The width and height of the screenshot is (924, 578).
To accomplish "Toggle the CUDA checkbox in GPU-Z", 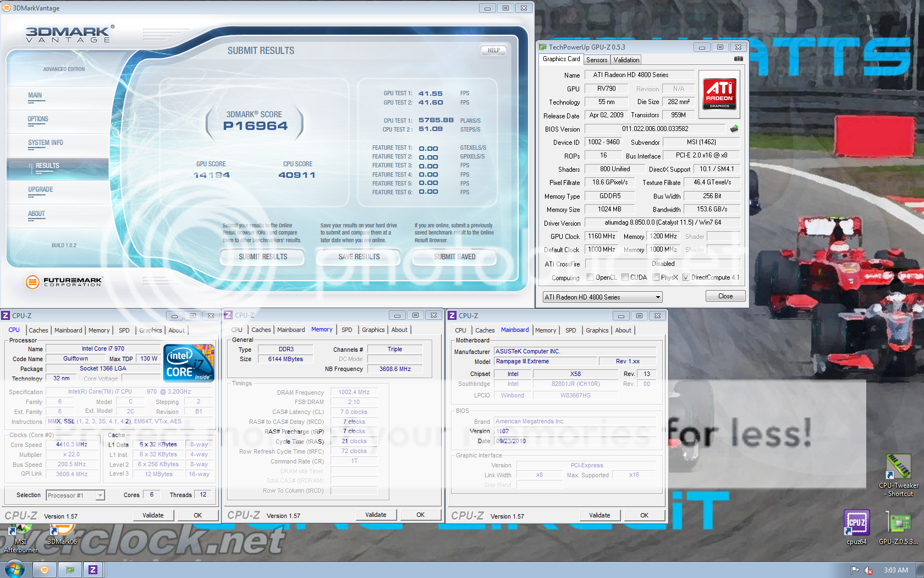I will pyautogui.click(x=625, y=277).
